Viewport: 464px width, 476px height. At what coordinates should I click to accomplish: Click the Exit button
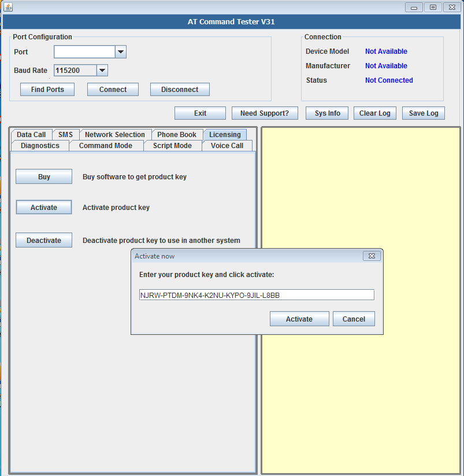coord(200,113)
